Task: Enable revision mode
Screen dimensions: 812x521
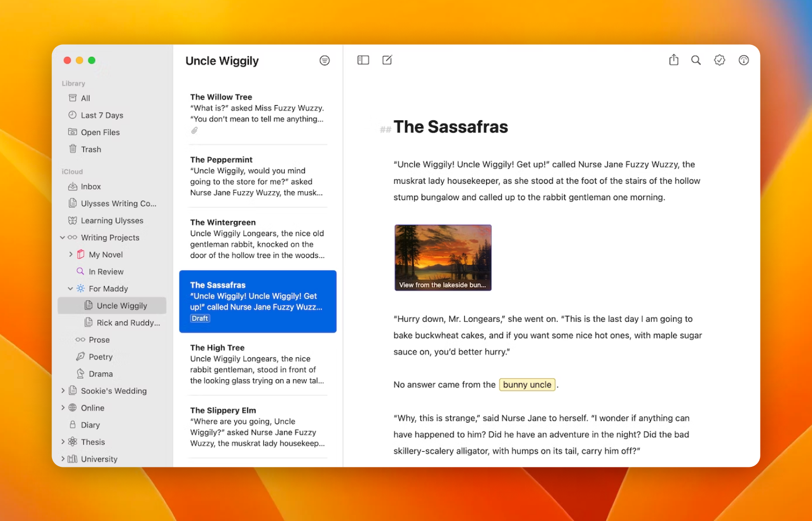Action: tap(719, 60)
